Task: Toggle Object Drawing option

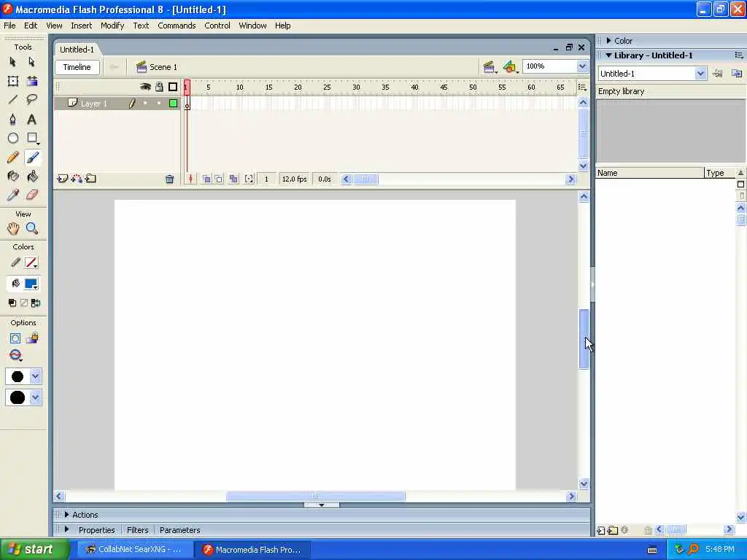Action: click(15, 338)
